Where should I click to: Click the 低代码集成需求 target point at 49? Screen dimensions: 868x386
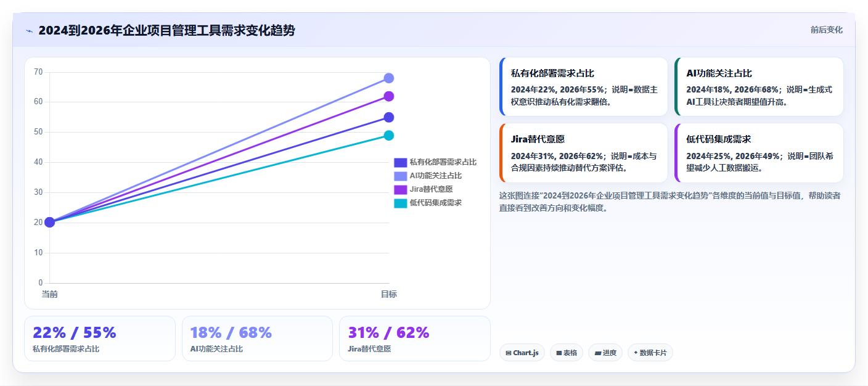pos(389,136)
